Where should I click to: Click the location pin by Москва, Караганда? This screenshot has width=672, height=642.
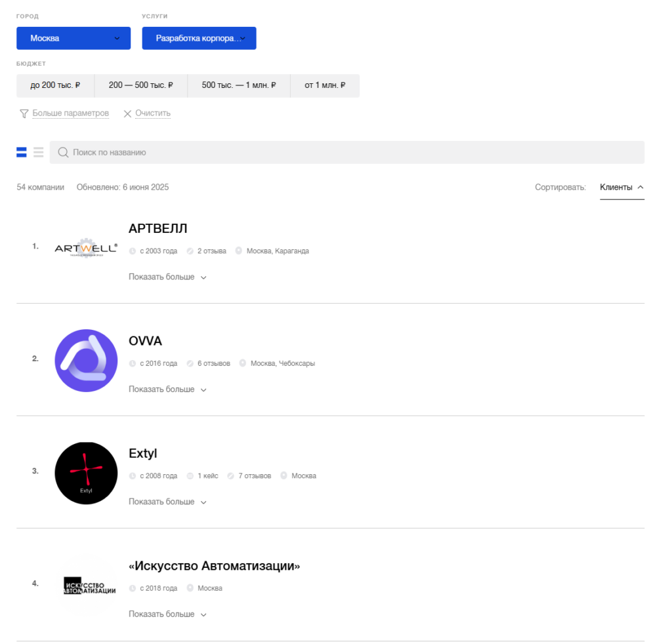click(239, 251)
